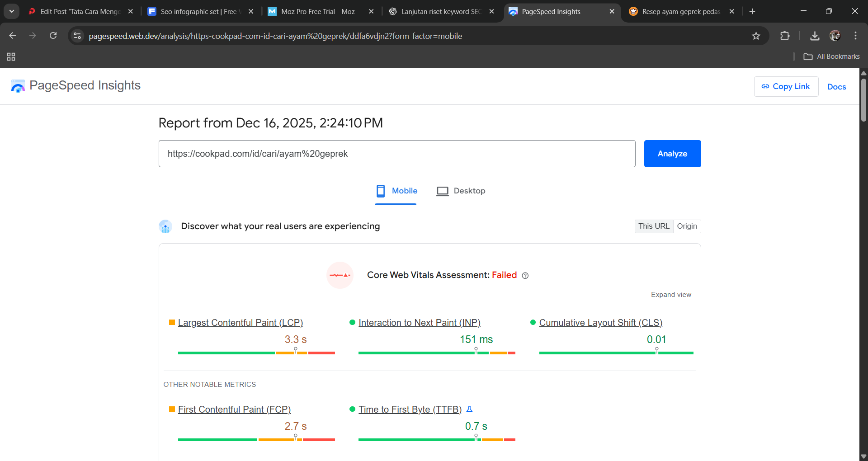
Task: Reload the page
Action: 53,36
